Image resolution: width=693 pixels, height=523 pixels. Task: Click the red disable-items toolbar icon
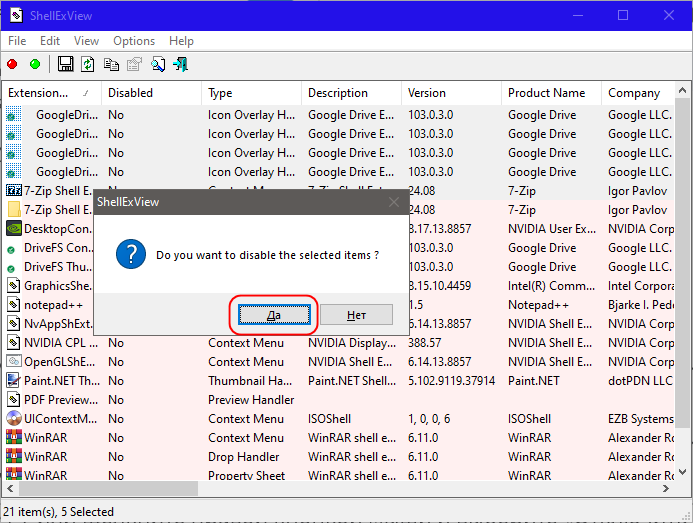(12, 65)
